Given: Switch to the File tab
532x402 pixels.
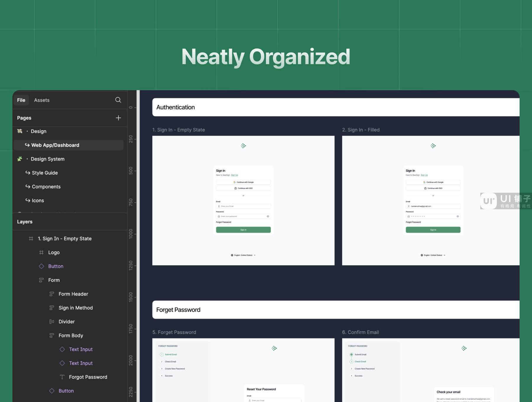Looking at the screenshot, I should pyautogui.click(x=21, y=100).
